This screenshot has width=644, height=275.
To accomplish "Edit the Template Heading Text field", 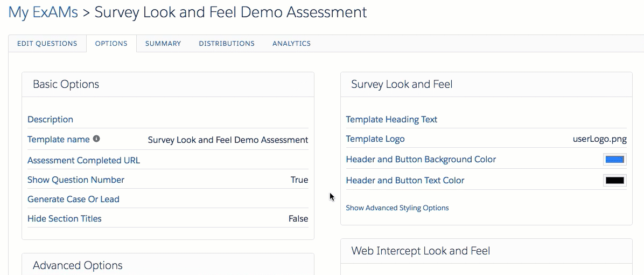I will (391, 120).
